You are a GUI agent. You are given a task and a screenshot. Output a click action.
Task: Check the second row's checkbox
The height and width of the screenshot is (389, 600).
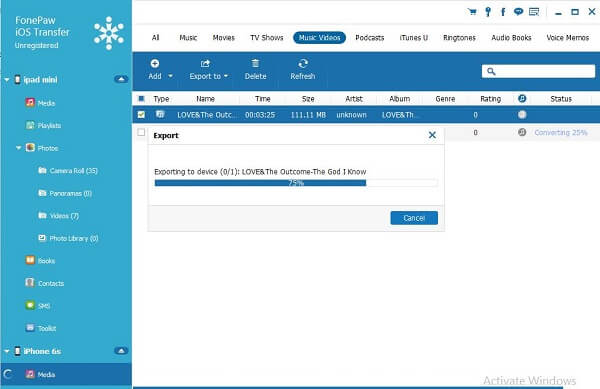141,132
